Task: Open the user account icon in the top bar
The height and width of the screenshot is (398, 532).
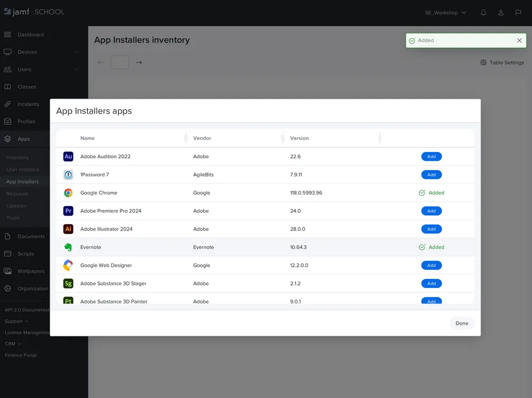Action: (x=501, y=12)
